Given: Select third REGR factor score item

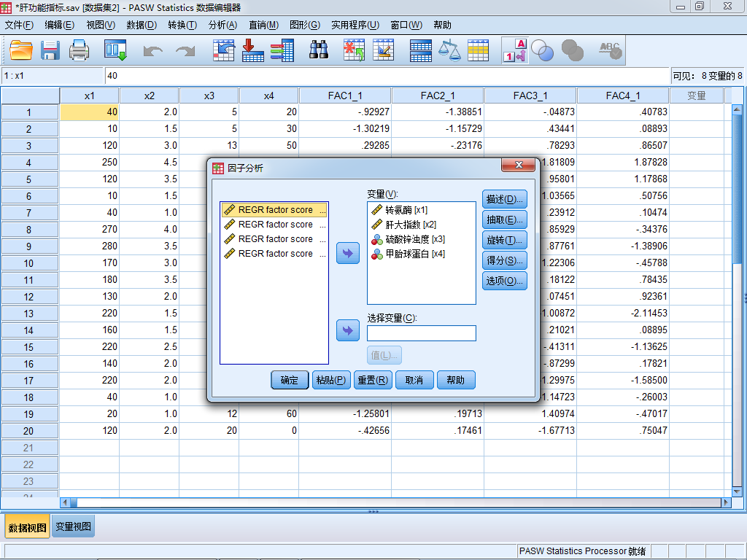Looking at the screenshot, I should (274, 239).
